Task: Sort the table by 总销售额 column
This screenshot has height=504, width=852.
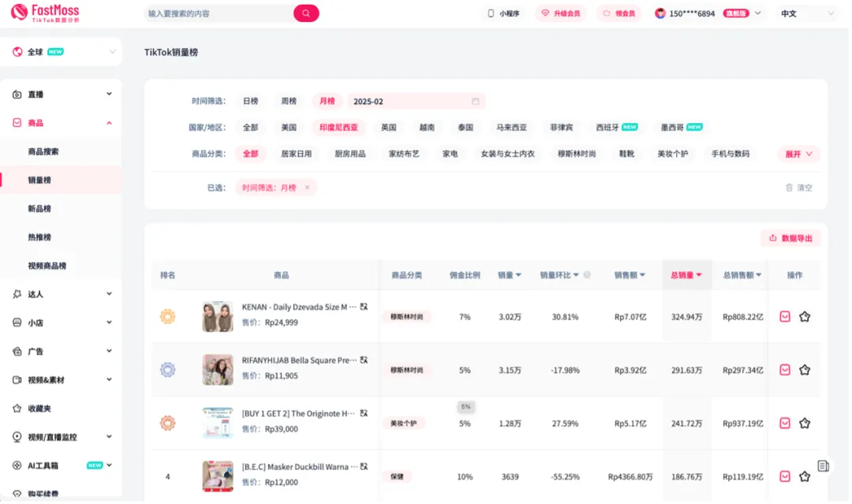Action: 744,275
